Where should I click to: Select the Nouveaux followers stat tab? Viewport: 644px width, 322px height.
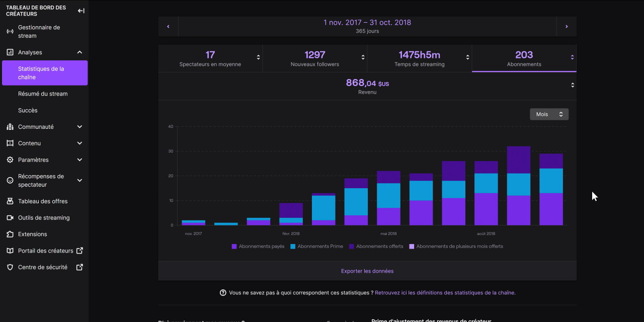(315, 58)
